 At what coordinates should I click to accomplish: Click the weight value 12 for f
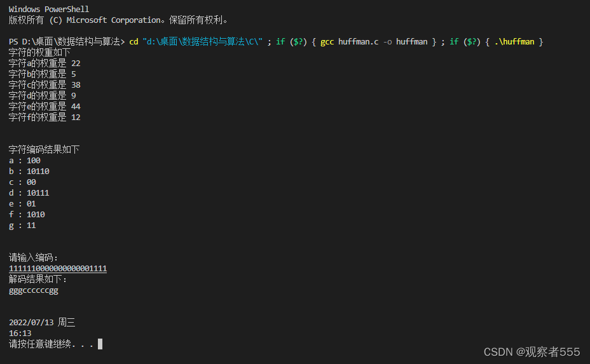76,118
